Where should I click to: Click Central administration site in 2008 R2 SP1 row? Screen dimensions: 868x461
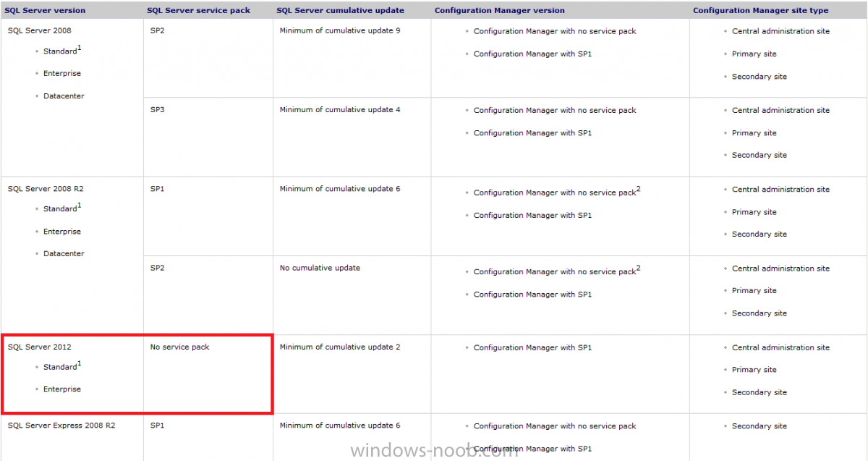click(780, 190)
